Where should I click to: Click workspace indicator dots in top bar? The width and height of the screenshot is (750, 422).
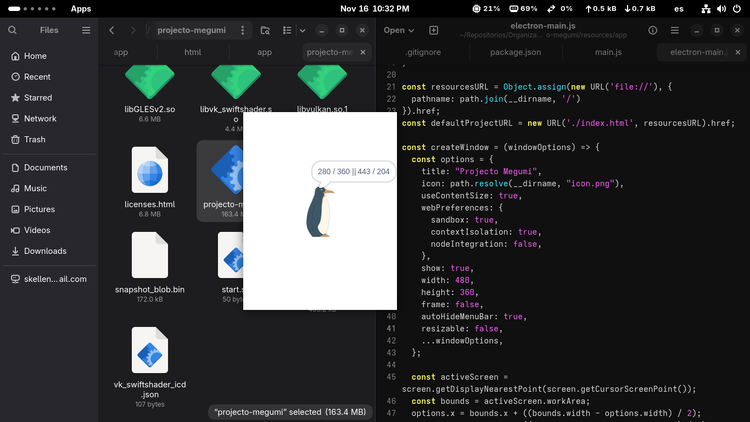(x=32, y=9)
